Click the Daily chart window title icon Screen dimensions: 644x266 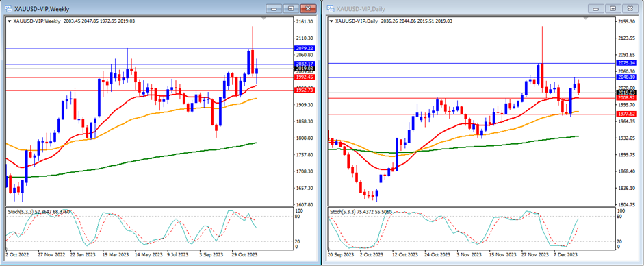[331, 8]
